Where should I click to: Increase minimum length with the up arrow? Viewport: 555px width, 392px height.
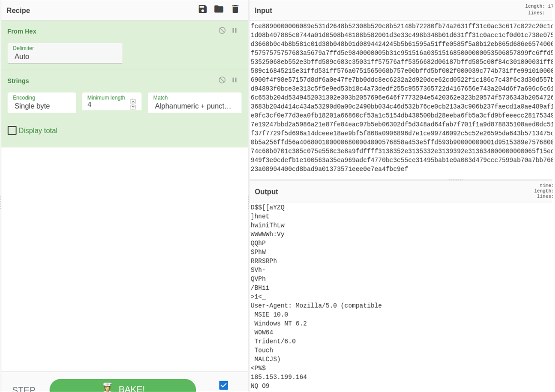133,101
